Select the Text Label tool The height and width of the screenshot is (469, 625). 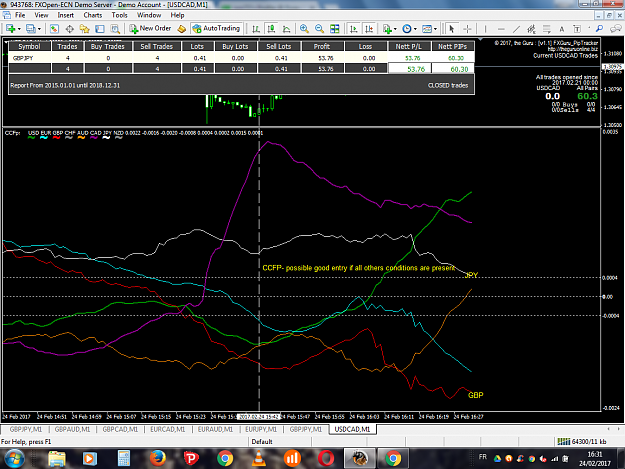577,29
